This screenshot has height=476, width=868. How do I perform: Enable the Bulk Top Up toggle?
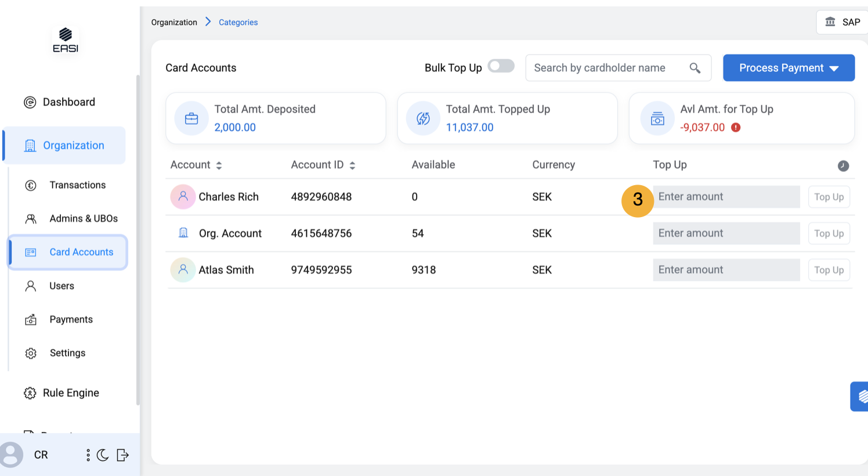pos(501,66)
